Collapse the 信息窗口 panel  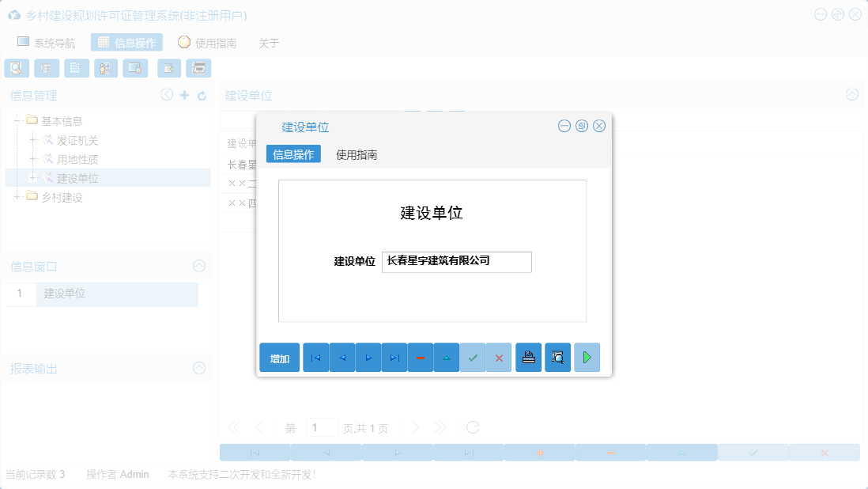[198, 266]
